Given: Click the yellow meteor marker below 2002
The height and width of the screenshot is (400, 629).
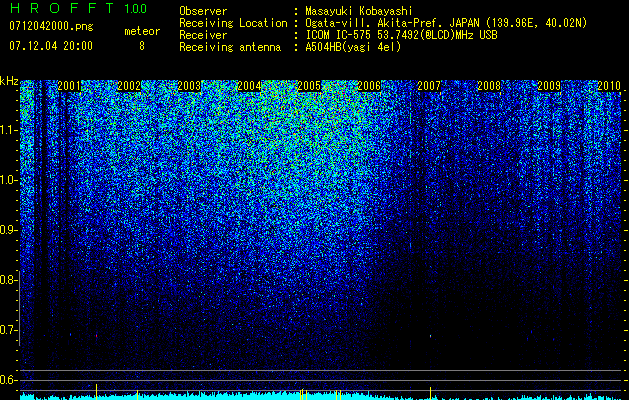Looking at the screenshot, I should [x=137, y=395].
